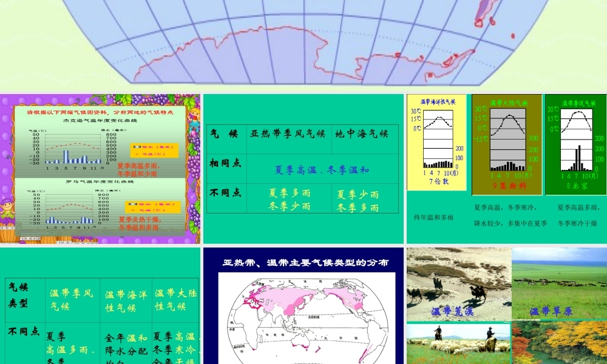The image size is (607, 364).
Task: Click the text 夏季炎热干燥
Action: (x=140, y=220)
